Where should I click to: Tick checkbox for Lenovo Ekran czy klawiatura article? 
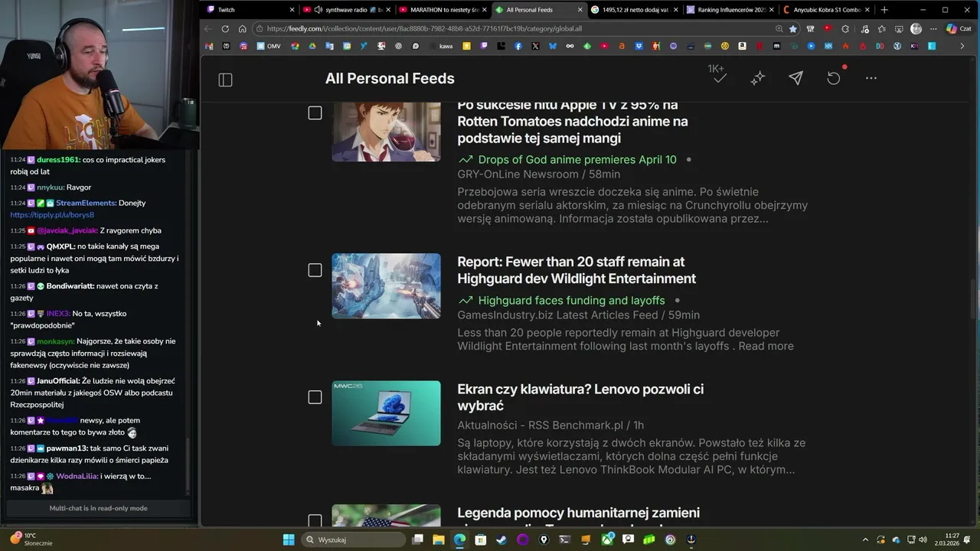(315, 397)
